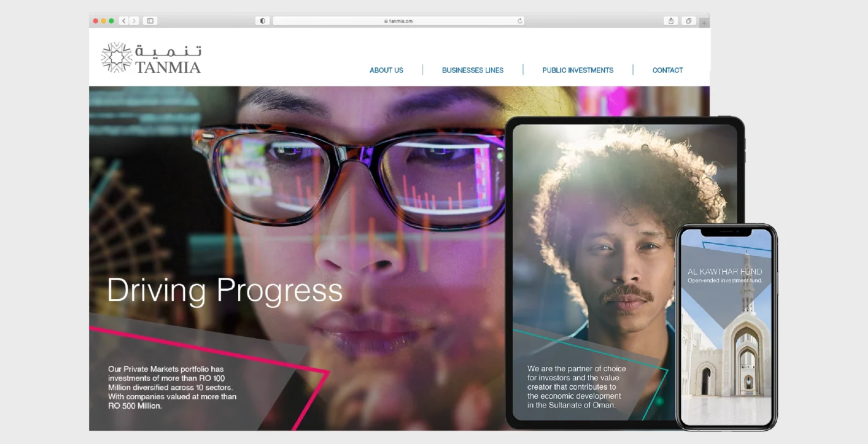
Task: Click the green fullscreen window button
Action: [112, 21]
